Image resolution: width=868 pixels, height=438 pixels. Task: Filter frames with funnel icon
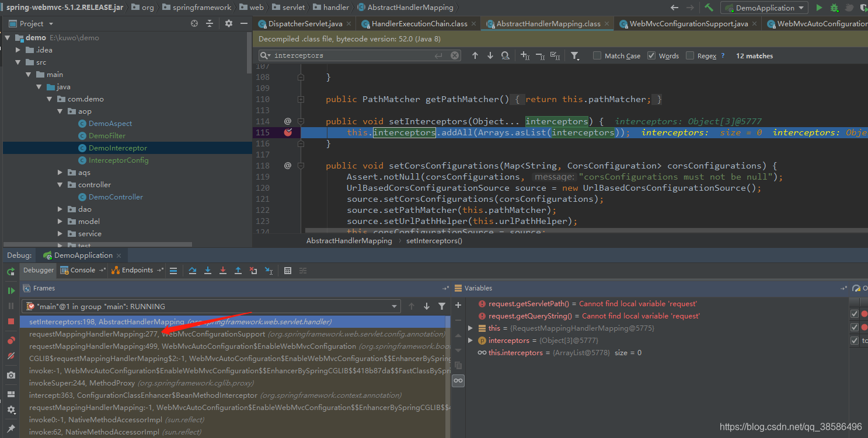tap(442, 306)
